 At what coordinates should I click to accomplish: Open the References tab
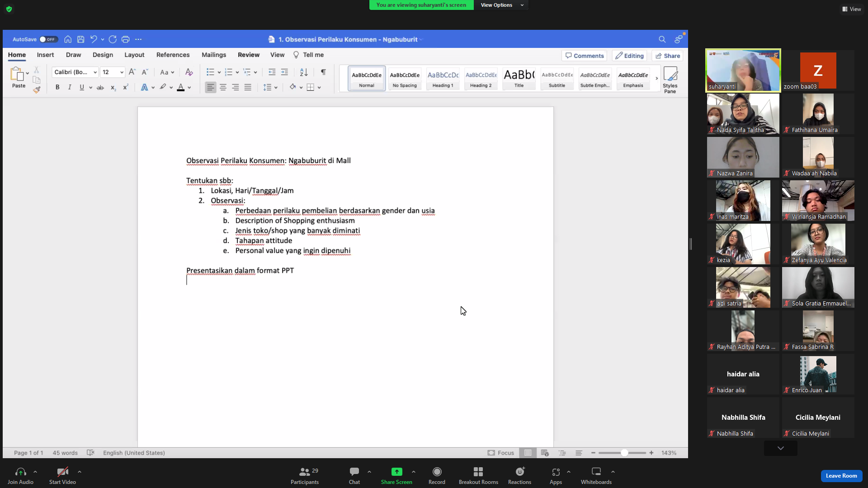point(173,55)
